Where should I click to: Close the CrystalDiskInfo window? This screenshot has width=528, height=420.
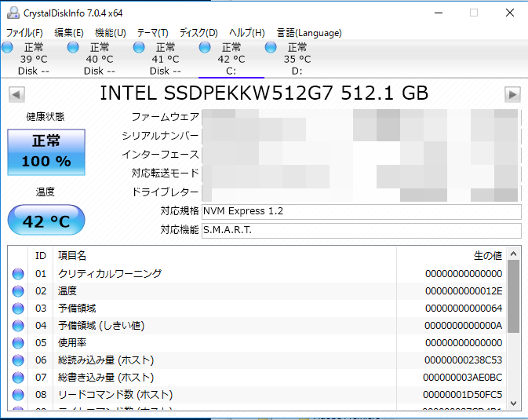(x=510, y=13)
